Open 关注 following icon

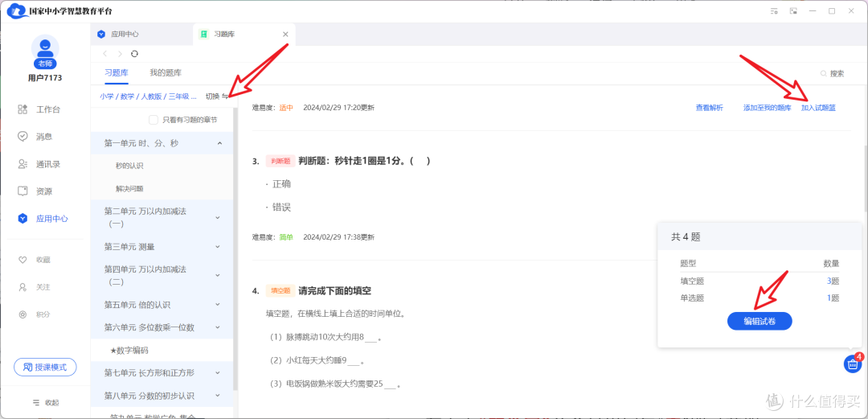pos(23,287)
